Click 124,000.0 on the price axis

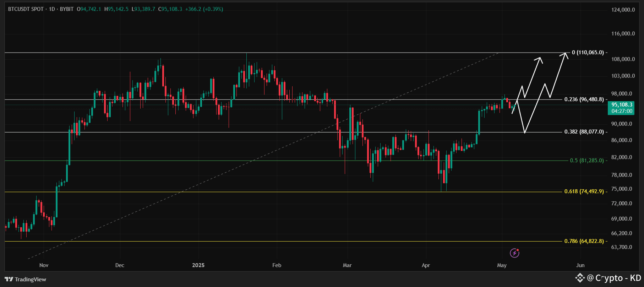(623, 10)
